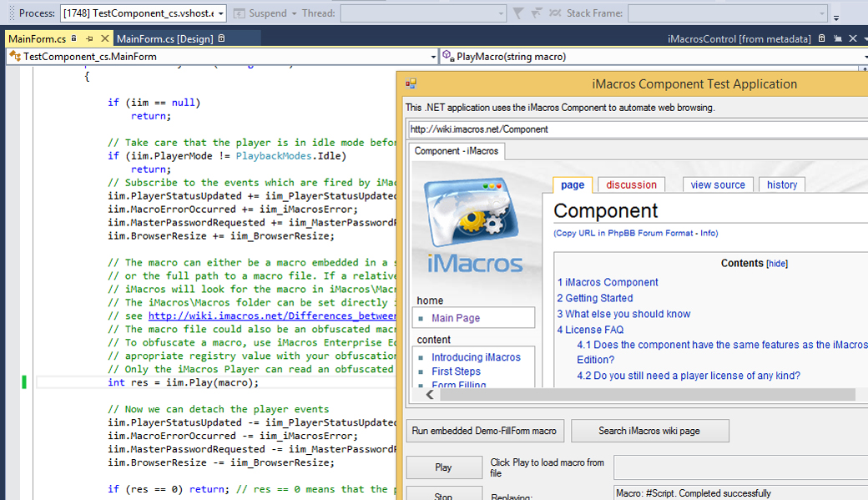Click the Info link beside Copy URL
The width and height of the screenshot is (868, 500).
pos(708,233)
